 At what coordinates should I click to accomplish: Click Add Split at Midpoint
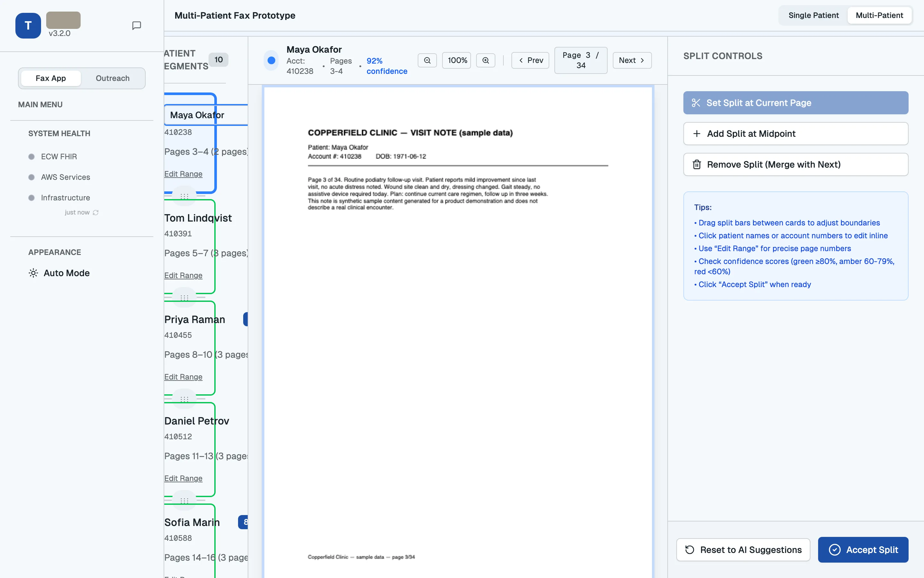pos(795,134)
